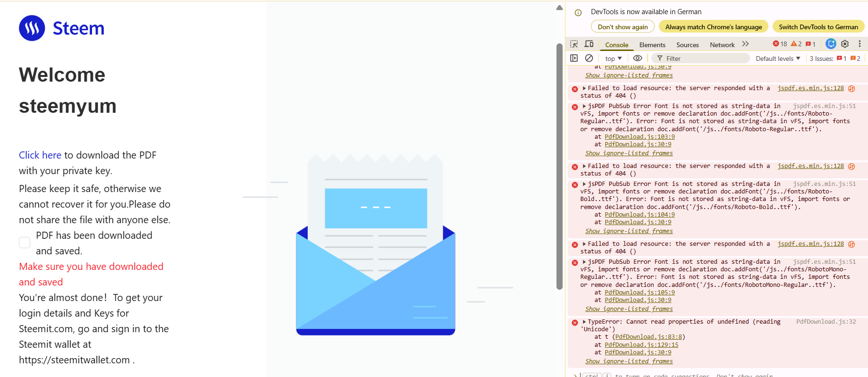Click the 'Click here' PDF download link
The image size is (868, 377).
(x=40, y=155)
